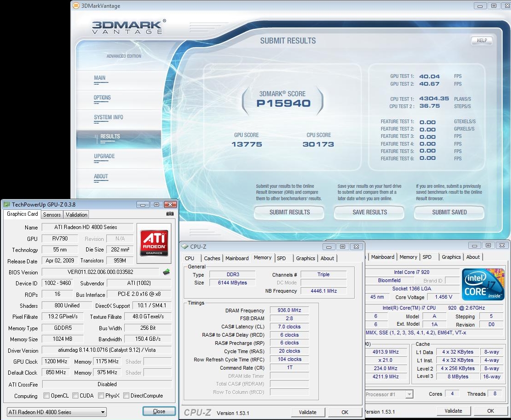Open the About tab in the back CPU-Z window
The image size is (511, 420).
coord(473,257)
